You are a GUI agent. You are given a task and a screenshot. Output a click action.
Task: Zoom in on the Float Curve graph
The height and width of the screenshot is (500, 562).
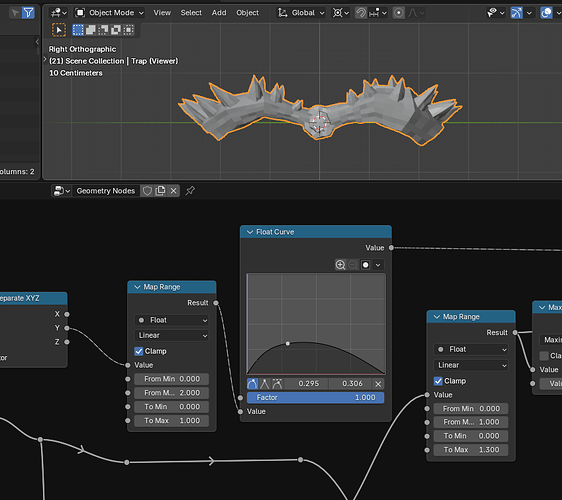340,265
